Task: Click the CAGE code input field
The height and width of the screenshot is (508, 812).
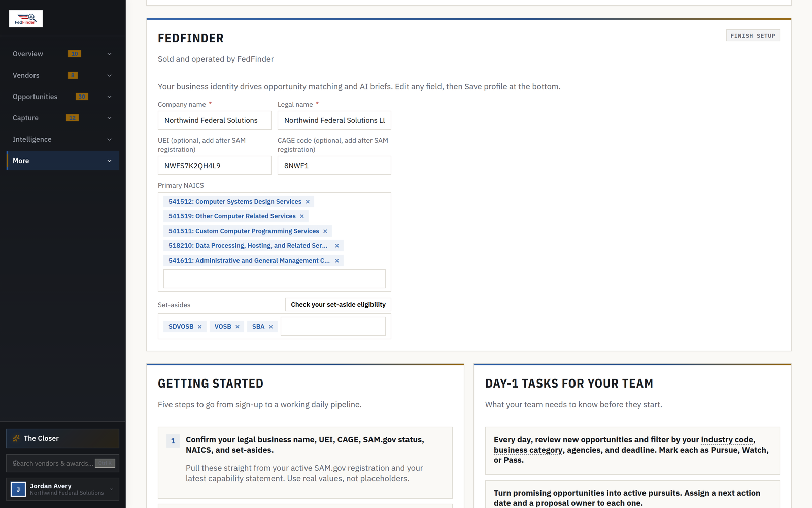Action: (334, 166)
